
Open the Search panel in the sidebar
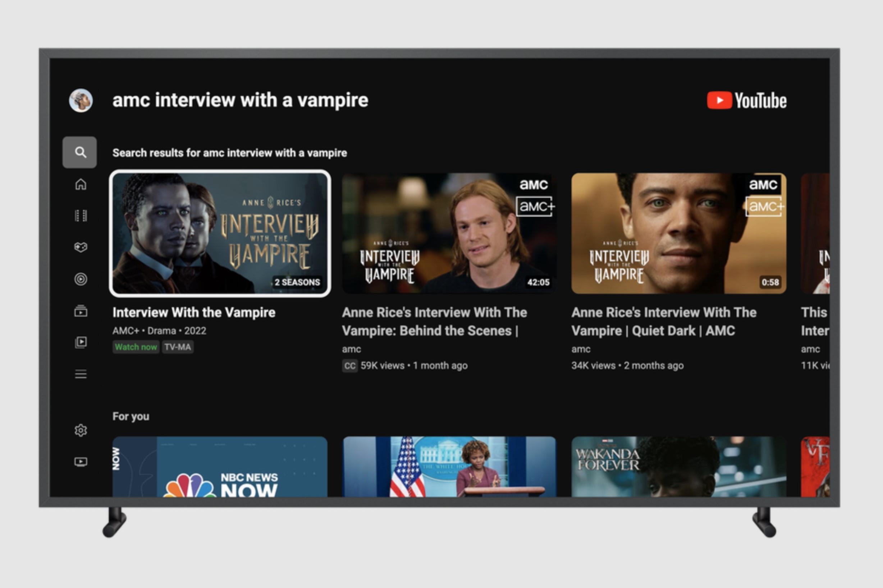(80, 152)
